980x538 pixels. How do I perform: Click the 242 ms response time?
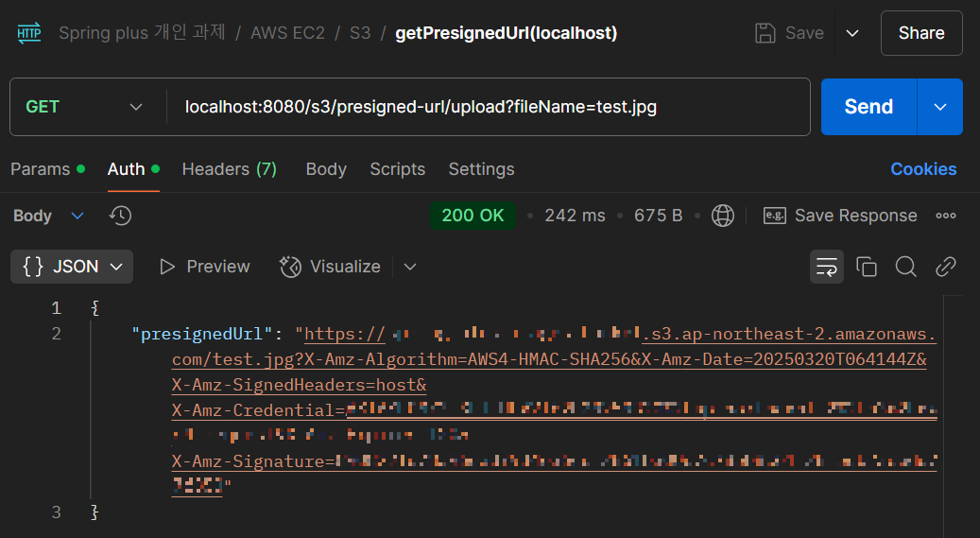click(575, 216)
